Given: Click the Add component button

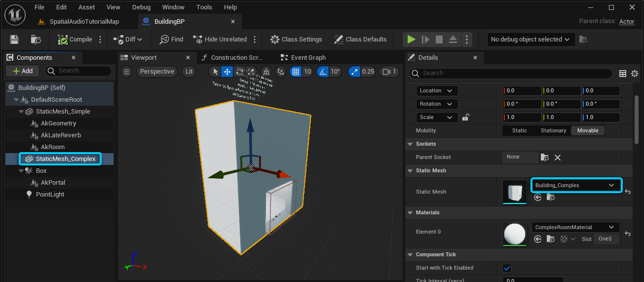Looking at the screenshot, I should click(23, 71).
